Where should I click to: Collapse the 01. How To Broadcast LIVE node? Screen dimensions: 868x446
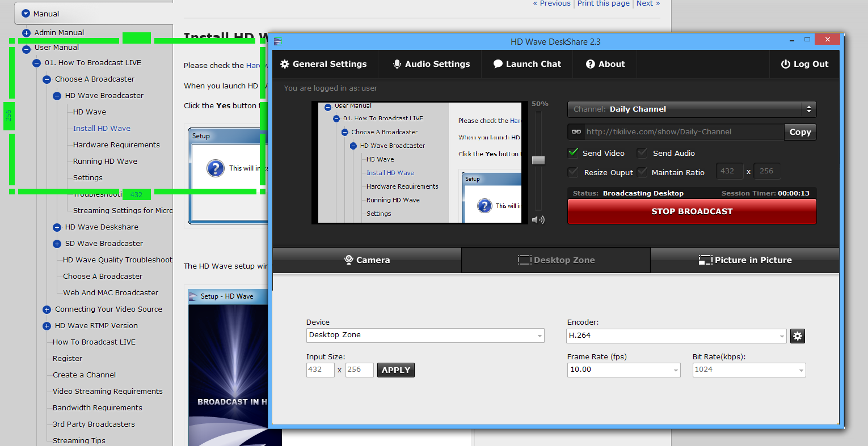(x=36, y=63)
